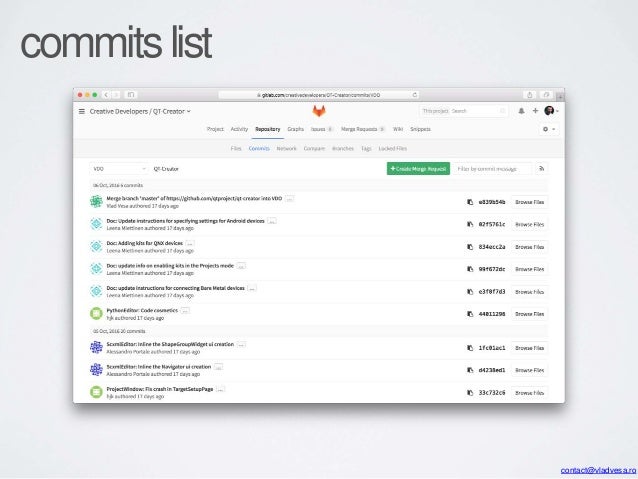The height and width of the screenshot is (479, 638).
Task: Expand Android devices commit description ellipsis
Action: click(x=272, y=221)
